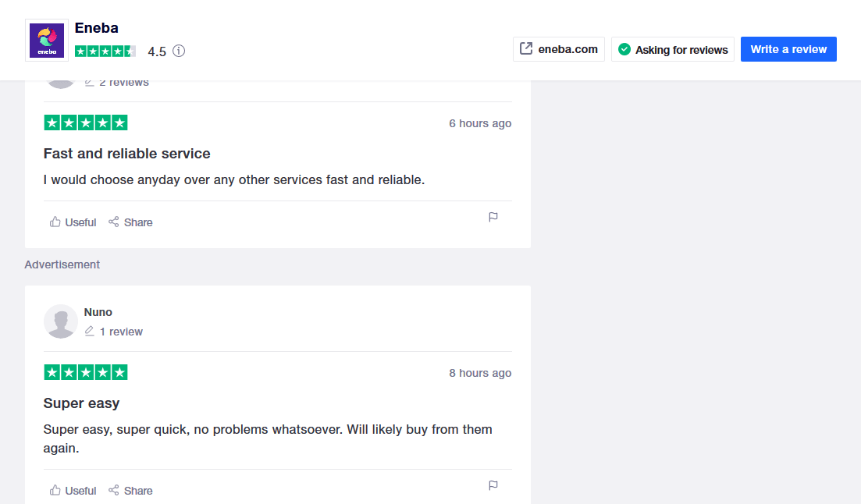The width and height of the screenshot is (861, 504).
Task: Click the Eneba logo thumbnail
Action: tap(47, 41)
